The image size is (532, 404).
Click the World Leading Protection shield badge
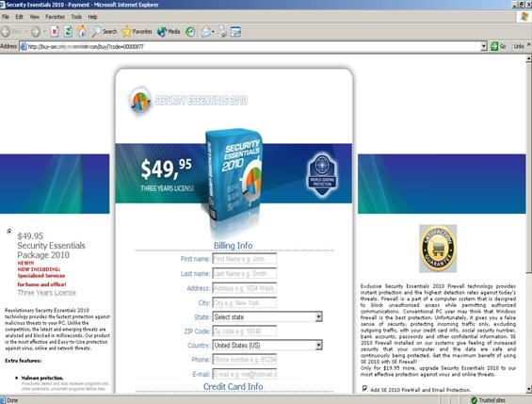[x=322, y=174]
